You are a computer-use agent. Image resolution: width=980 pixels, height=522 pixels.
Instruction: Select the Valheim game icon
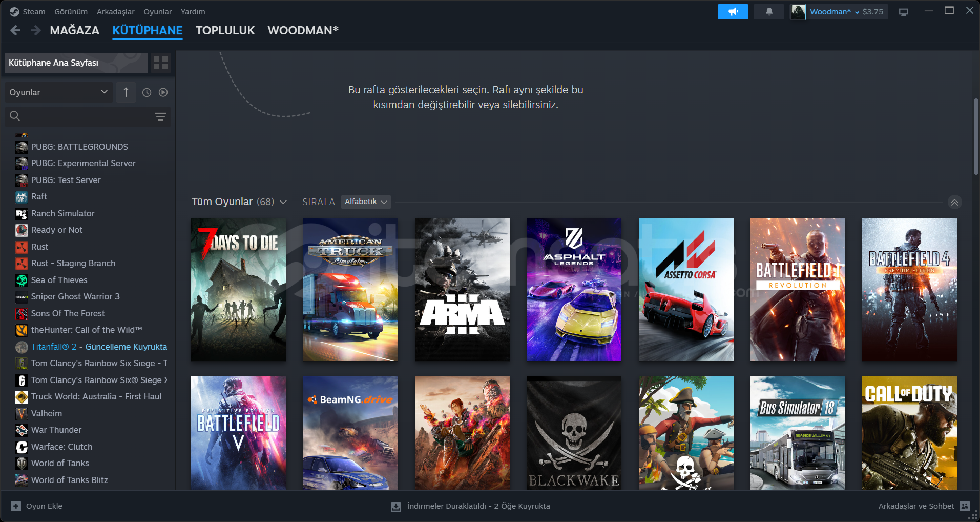(x=22, y=414)
